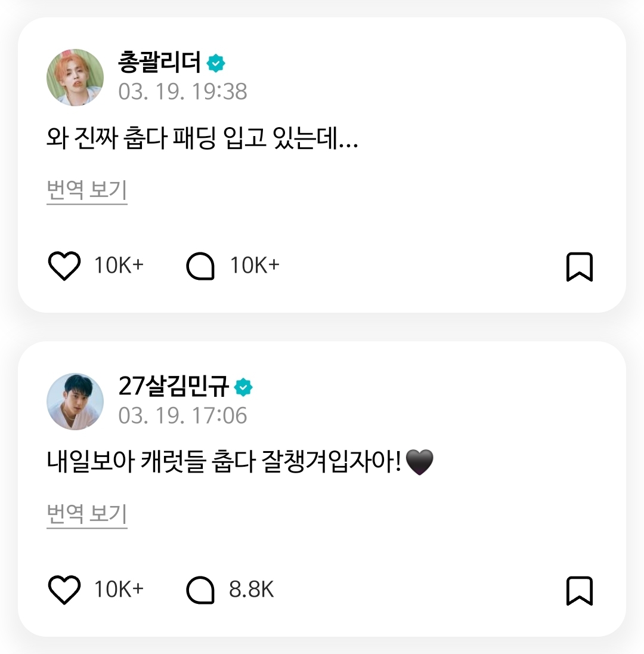Tap 번역 보기 under the 17:06 post
Image resolution: width=644 pixels, height=654 pixels.
point(86,515)
